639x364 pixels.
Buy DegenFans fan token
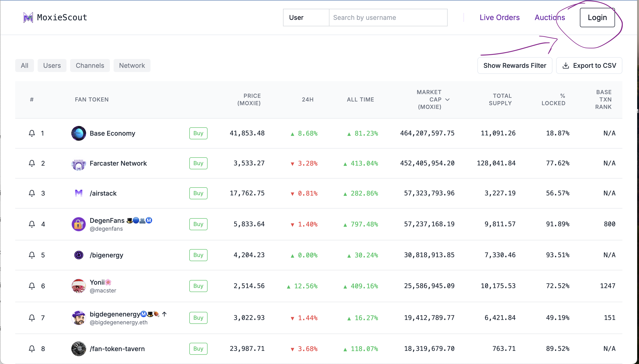tap(198, 224)
